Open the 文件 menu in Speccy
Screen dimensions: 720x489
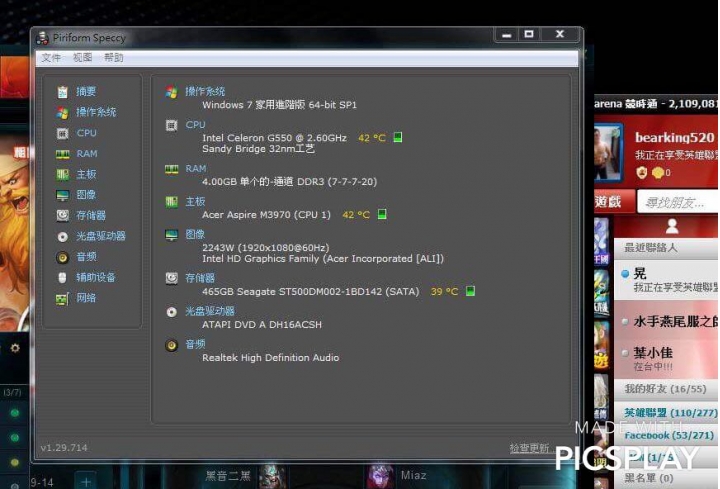(x=51, y=57)
